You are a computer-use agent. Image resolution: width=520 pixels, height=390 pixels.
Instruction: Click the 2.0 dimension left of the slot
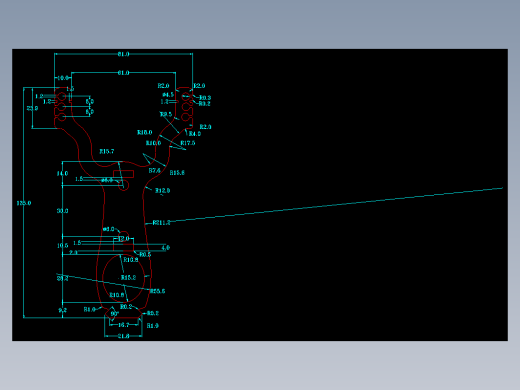73,252
